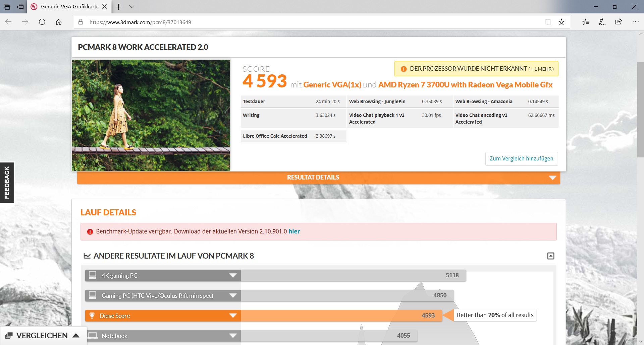Screen dimensions: 644x345
Task: Expand the Gaming PC HTC Vive dropdown
Action: pos(233,295)
